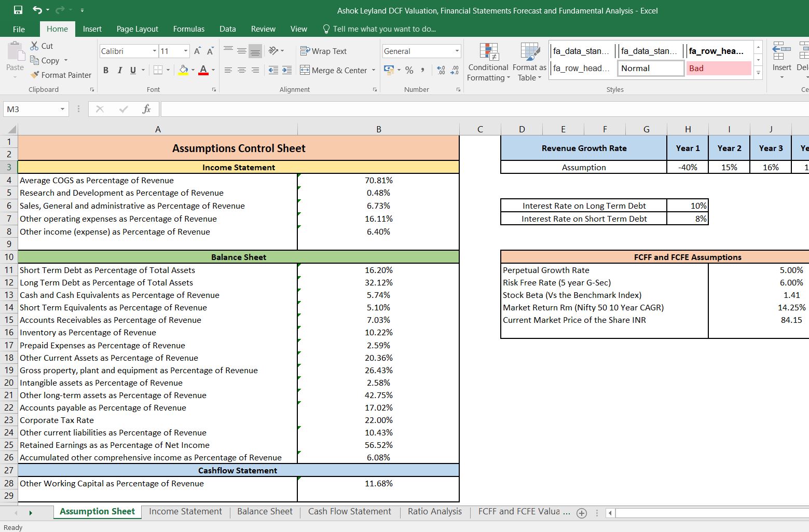Viewport: 809px width, 532px height.
Task: Apply yellow fill color bucket
Action: 183,70
